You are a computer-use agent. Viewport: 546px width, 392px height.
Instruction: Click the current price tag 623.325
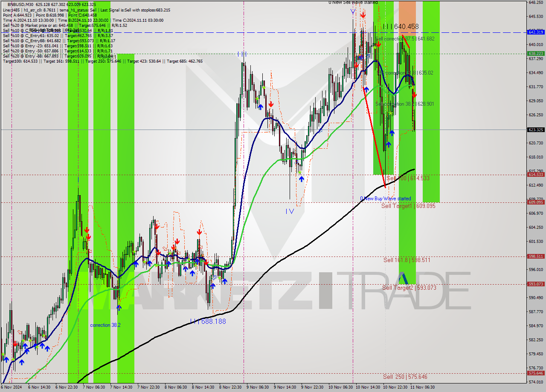[x=536, y=130]
